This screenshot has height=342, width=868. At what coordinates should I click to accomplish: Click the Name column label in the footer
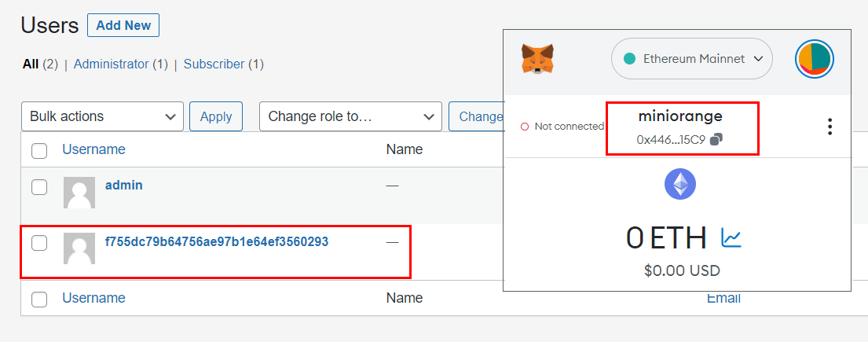[405, 298]
